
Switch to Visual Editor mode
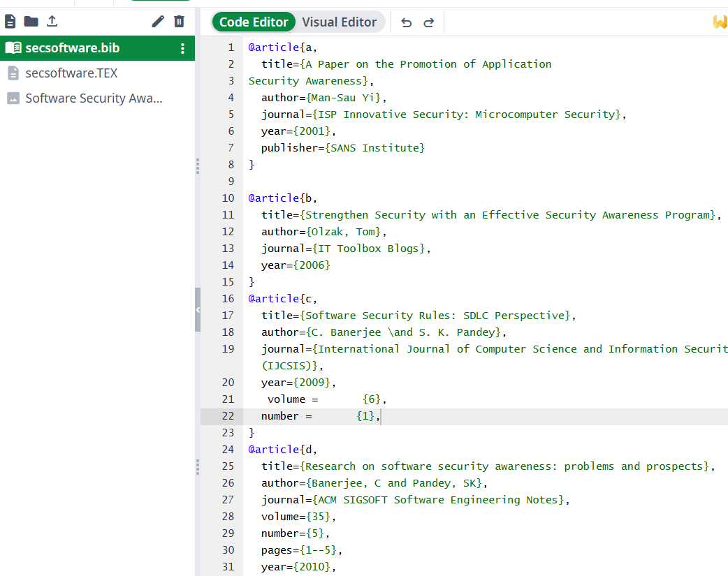tap(339, 22)
